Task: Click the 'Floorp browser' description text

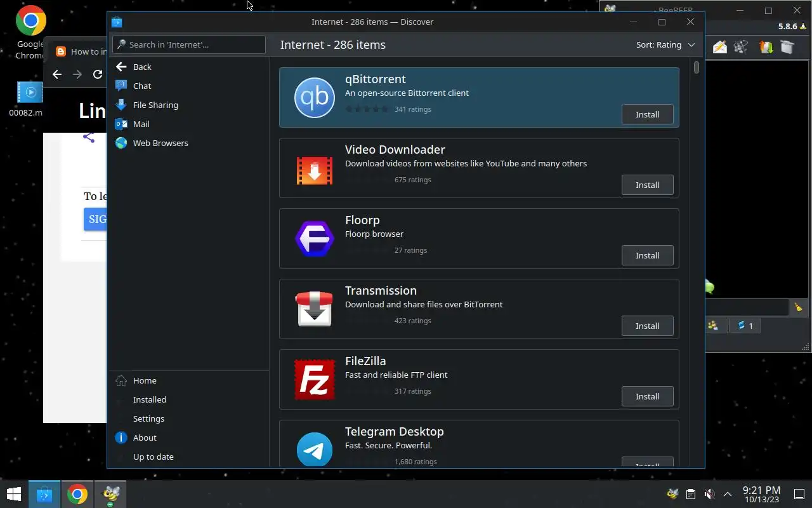Action: [x=374, y=234]
